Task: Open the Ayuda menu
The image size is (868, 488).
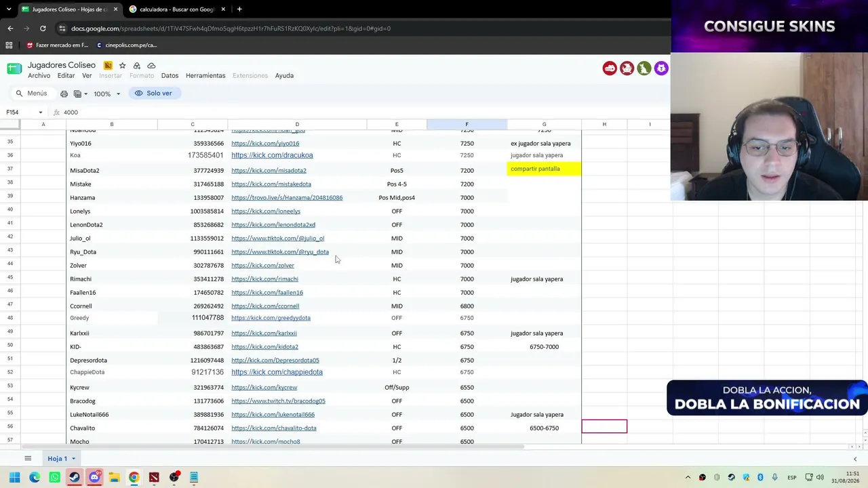Action: 284,76
